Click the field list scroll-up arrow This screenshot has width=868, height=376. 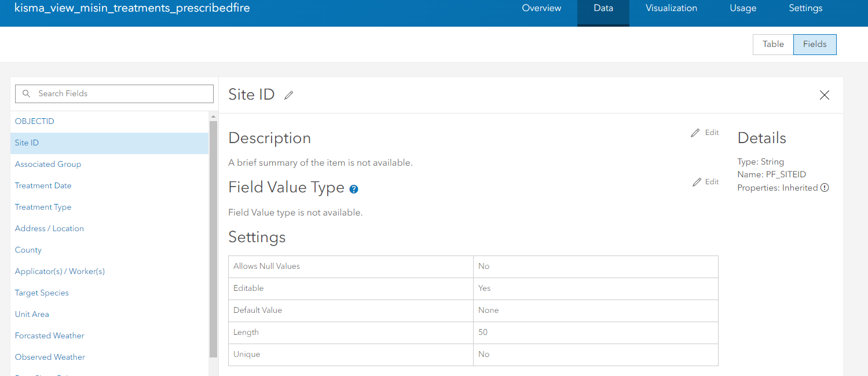tap(213, 116)
